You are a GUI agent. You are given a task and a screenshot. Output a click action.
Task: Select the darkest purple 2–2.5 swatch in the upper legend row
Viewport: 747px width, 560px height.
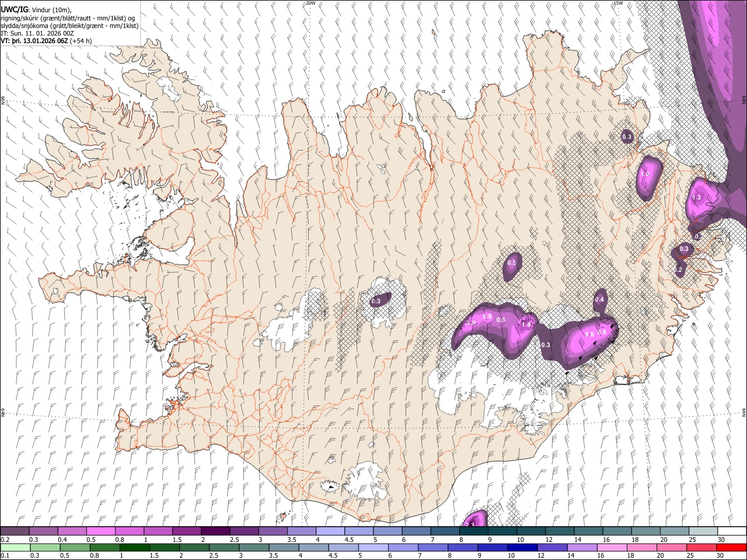pyautogui.click(x=215, y=531)
